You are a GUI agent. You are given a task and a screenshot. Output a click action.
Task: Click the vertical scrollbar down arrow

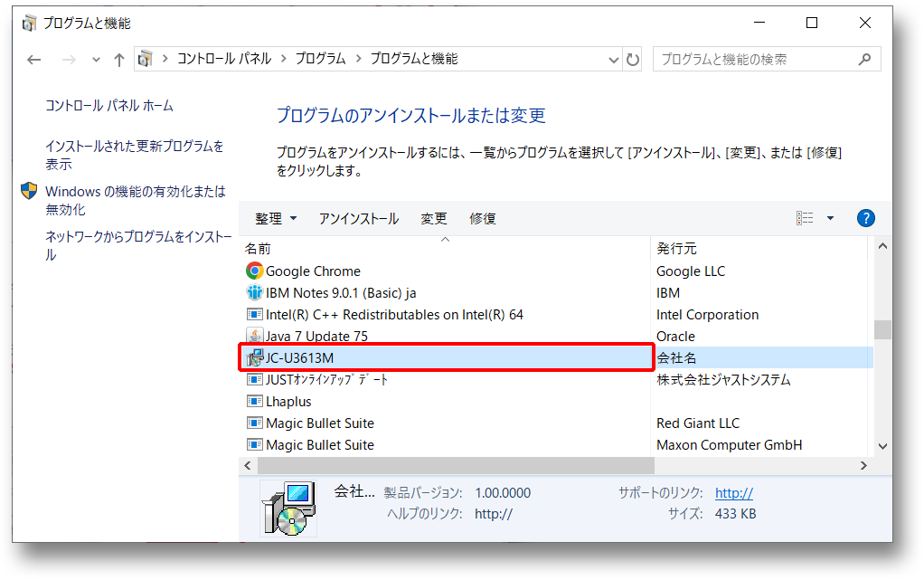point(882,447)
